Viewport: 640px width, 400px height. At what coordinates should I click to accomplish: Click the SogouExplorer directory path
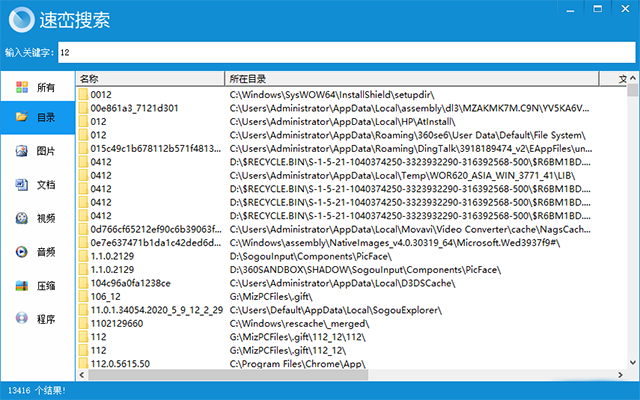336,310
